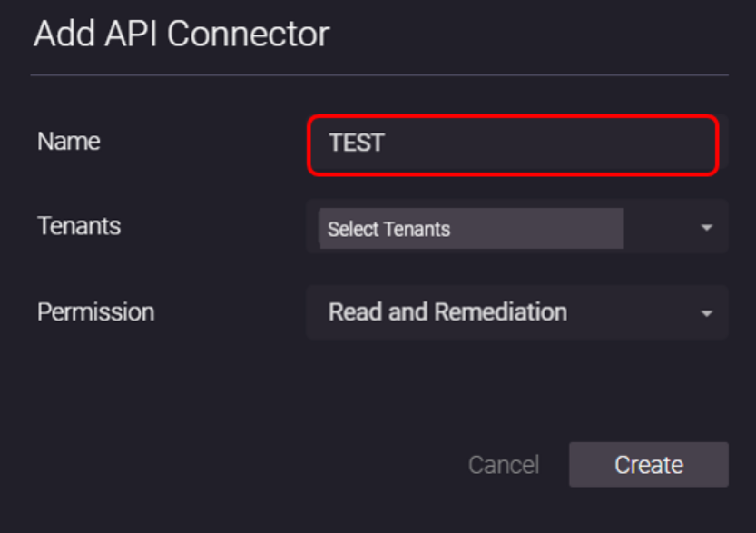Click the Select Tenants placeholder text
Screen dimensions: 756x533
point(388,229)
